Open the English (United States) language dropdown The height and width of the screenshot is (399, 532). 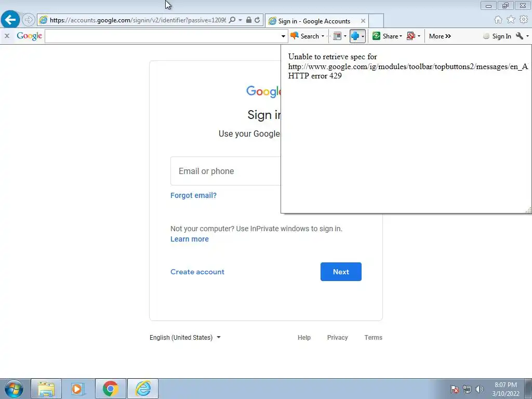point(185,338)
